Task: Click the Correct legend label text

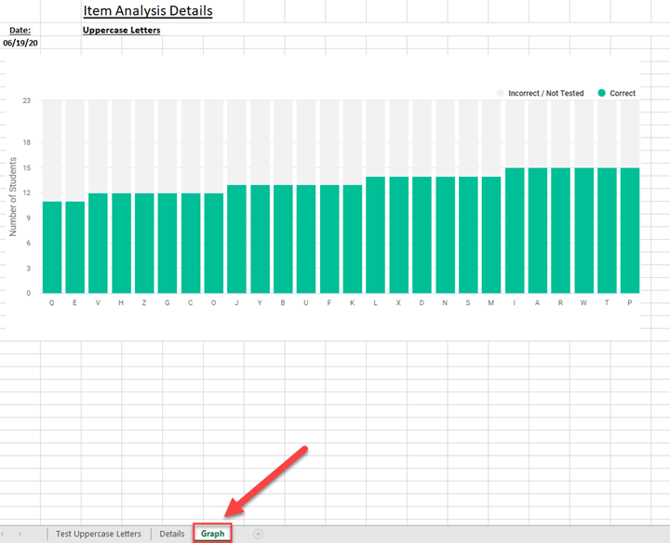Action: tap(622, 93)
